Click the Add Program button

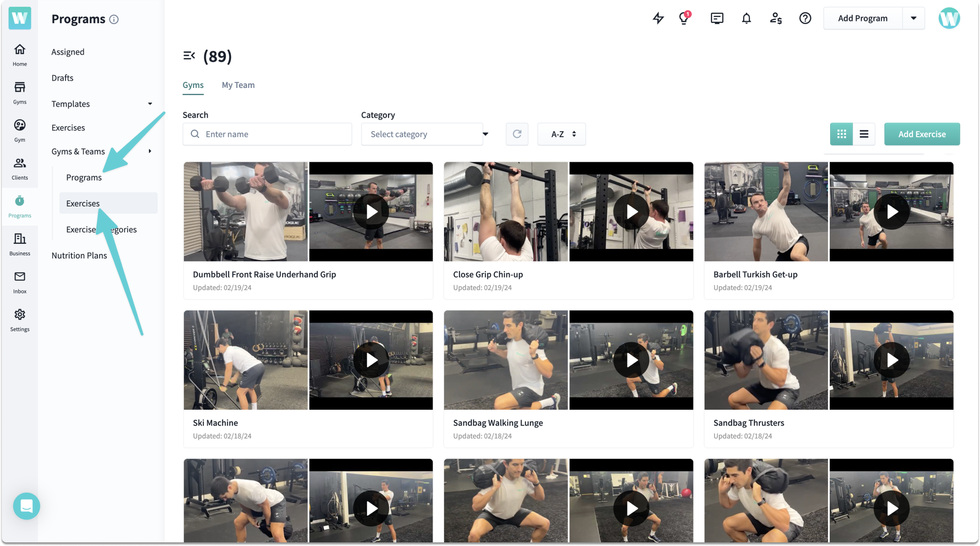click(863, 18)
